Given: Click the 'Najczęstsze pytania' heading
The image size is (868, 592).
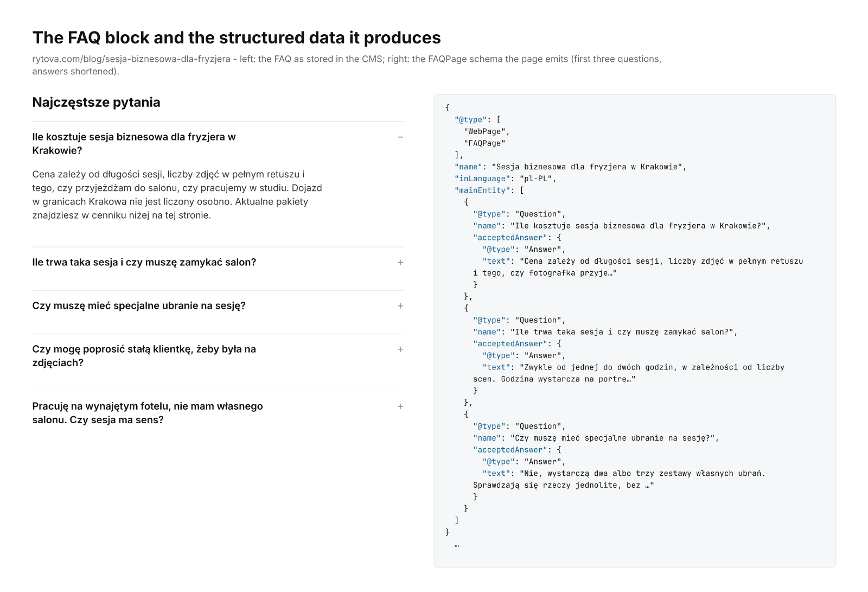Looking at the screenshot, I should [96, 103].
